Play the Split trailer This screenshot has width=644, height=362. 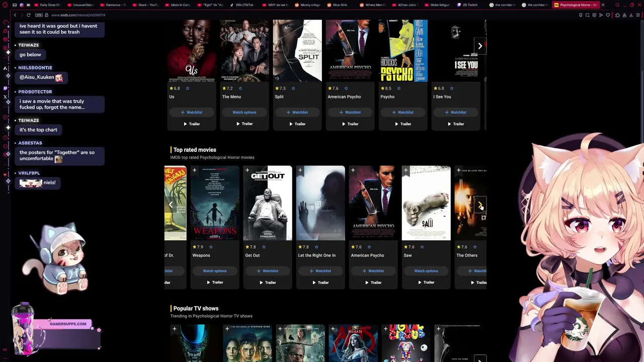(297, 124)
